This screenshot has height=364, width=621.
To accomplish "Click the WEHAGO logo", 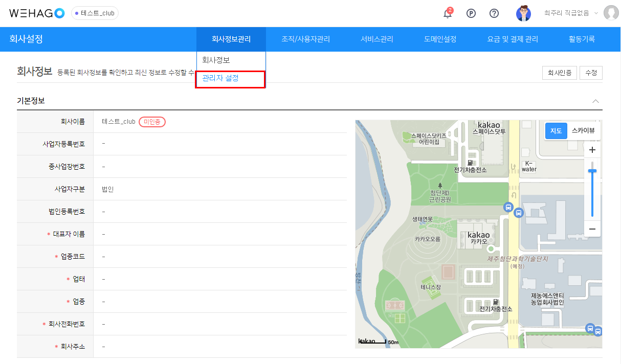I will (x=37, y=13).
